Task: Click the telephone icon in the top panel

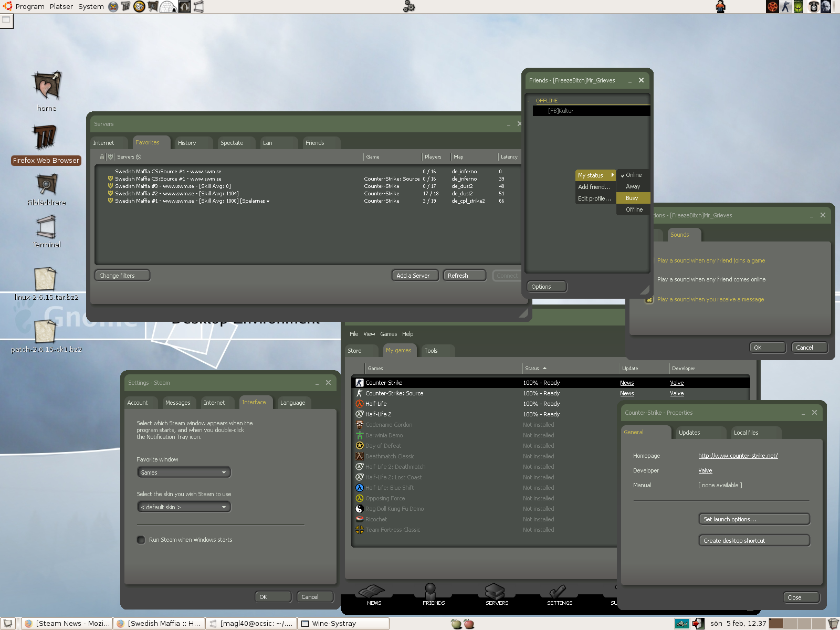Action: click(x=814, y=6)
